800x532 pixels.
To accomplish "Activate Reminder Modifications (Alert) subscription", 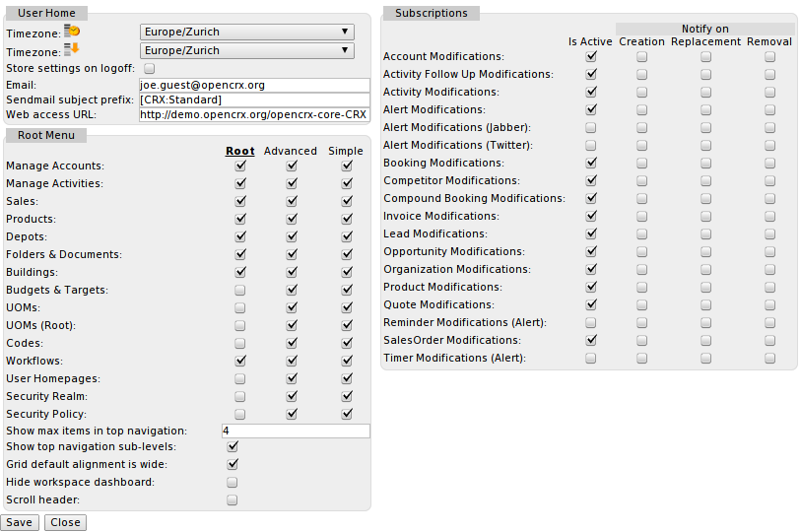I will [590, 323].
